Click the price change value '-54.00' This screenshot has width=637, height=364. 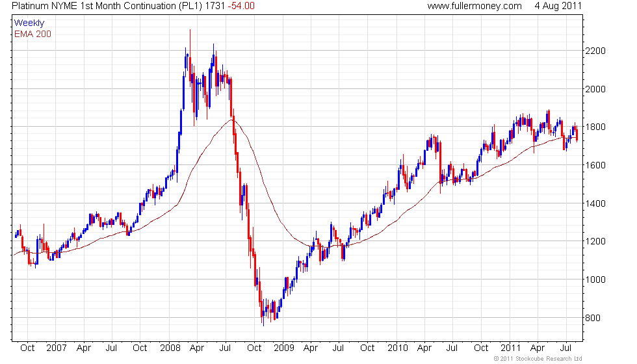pos(241,6)
